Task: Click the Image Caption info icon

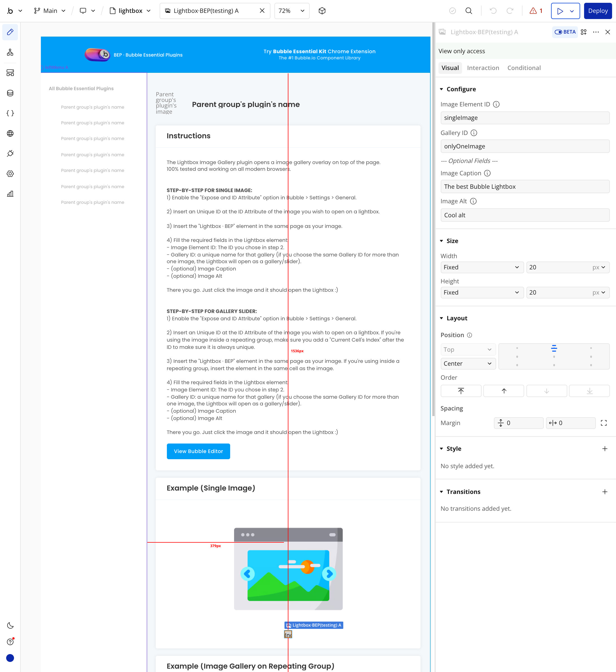Action: (487, 173)
